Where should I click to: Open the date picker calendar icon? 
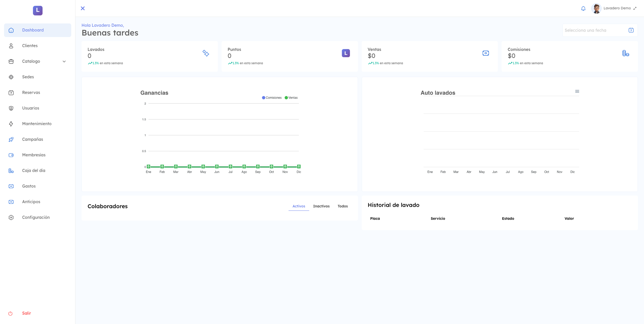pyautogui.click(x=631, y=30)
